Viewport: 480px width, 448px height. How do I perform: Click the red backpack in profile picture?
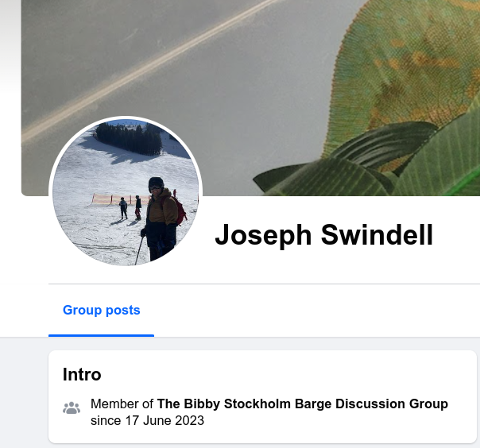tap(180, 210)
